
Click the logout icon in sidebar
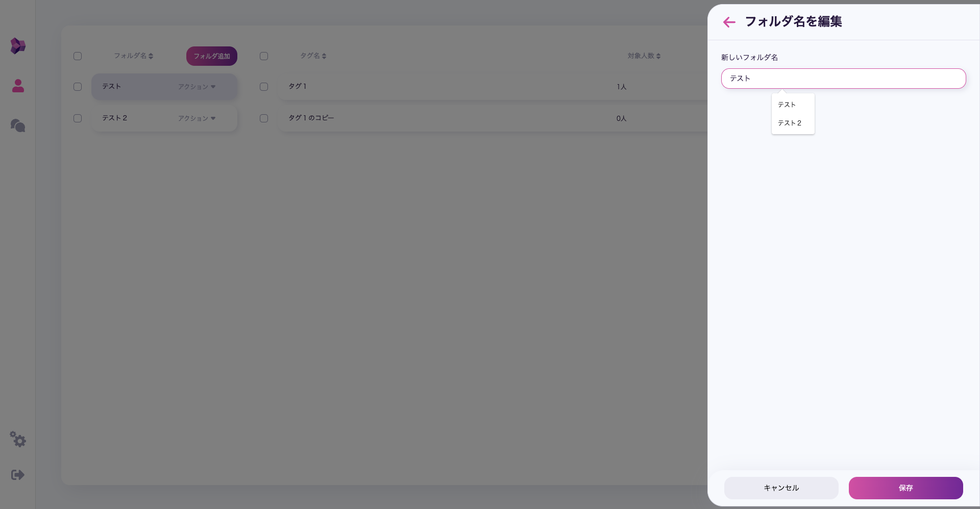point(18,475)
